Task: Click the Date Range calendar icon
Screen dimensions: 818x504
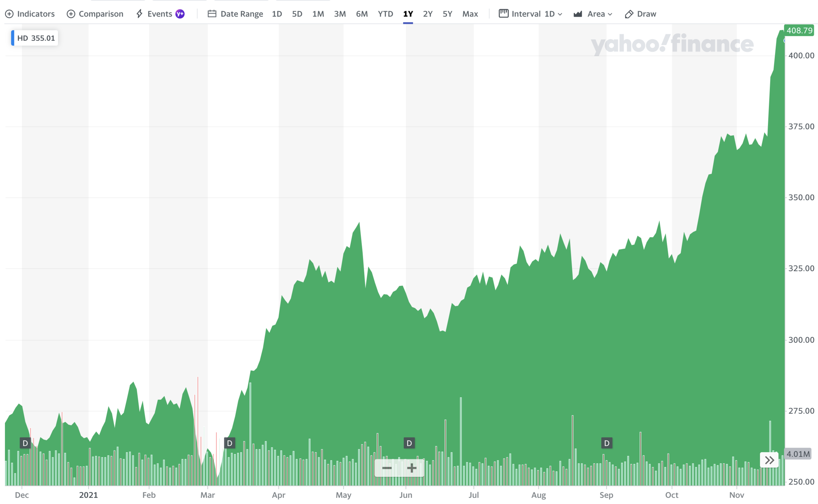Action: click(x=212, y=14)
